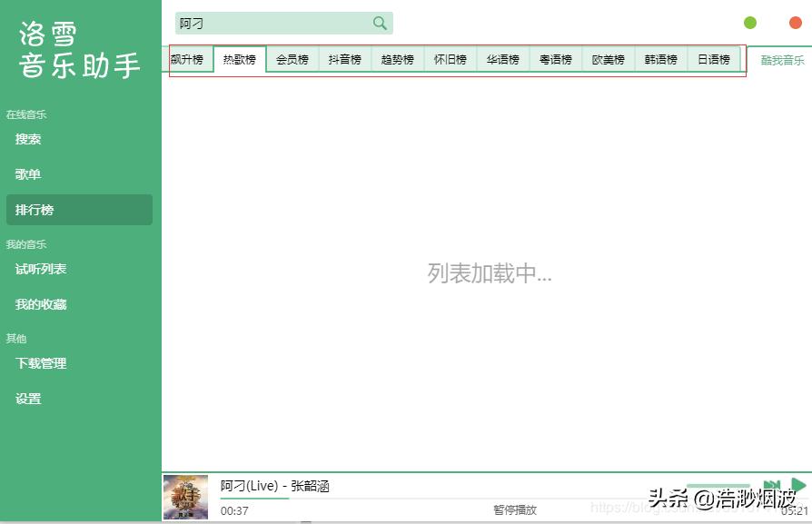Viewport: 812px width, 524px height.
Task: Open the 下载管理 download manager
Action: coord(40,362)
